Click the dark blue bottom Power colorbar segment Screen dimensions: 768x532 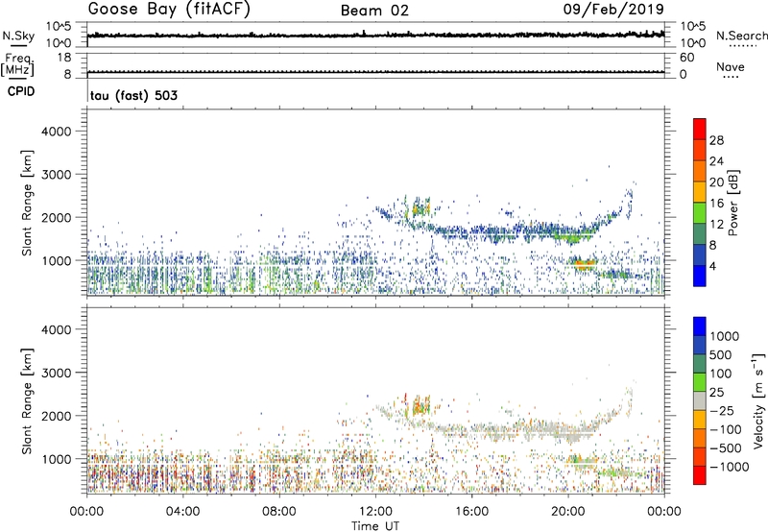tap(699, 278)
